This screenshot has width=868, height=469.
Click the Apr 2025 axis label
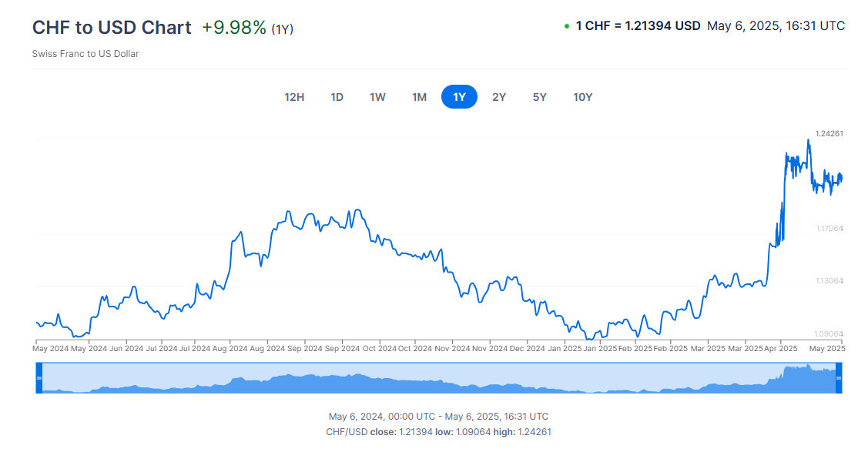click(x=782, y=349)
